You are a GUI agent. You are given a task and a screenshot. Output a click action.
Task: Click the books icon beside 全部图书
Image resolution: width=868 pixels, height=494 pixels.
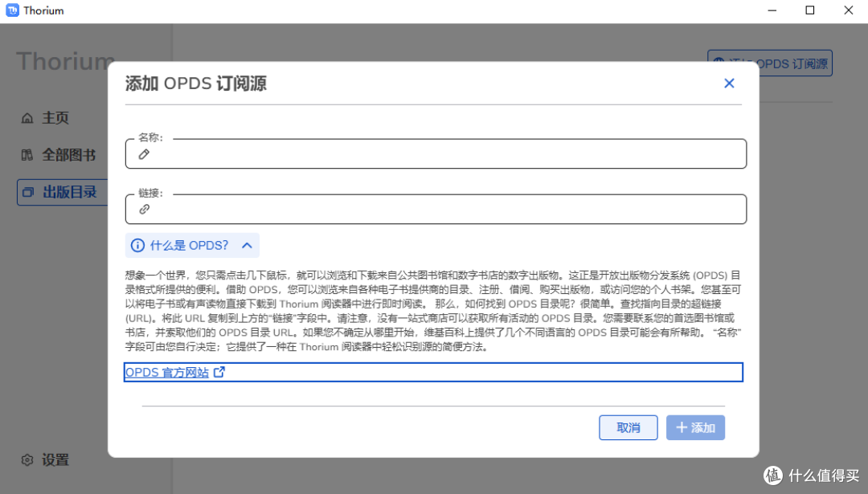point(27,155)
